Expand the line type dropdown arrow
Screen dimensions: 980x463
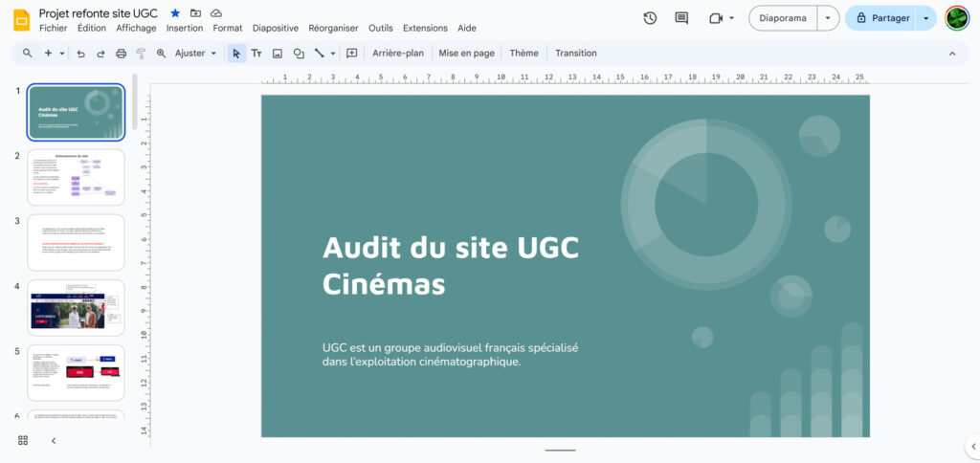tap(333, 54)
